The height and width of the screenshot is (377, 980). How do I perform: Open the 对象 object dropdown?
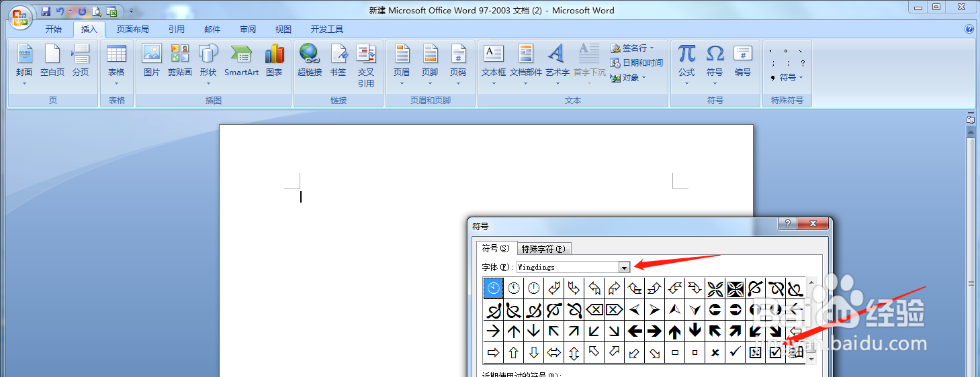pos(628,78)
